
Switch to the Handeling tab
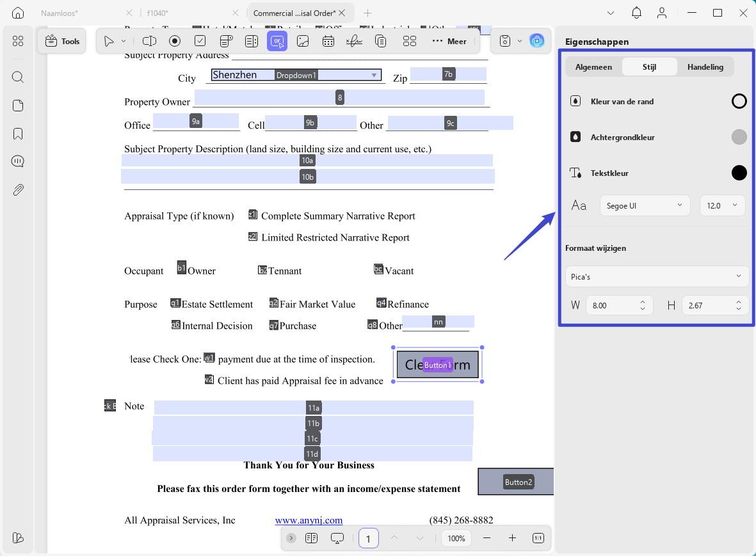[705, 67]
